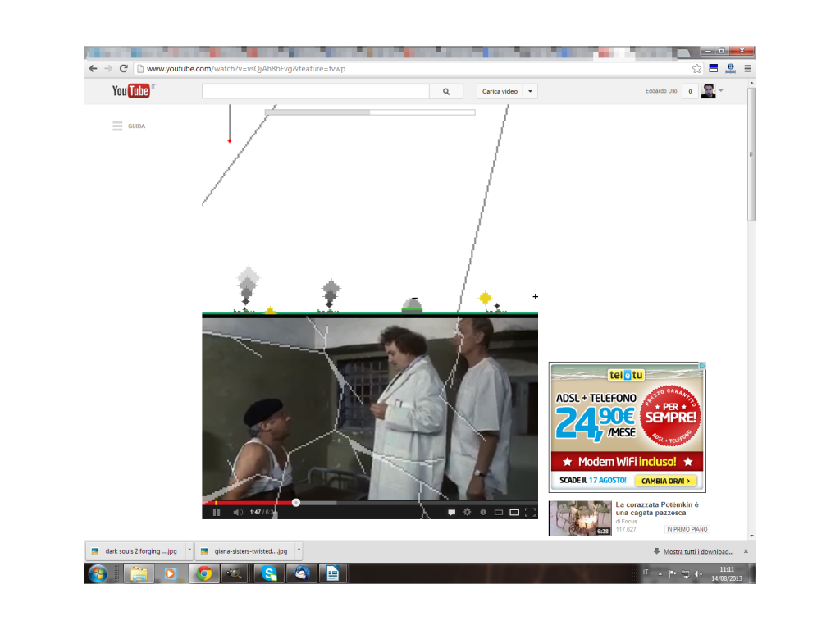Reload the page in the browser
Screen dimensions: 840x630
pos(124,69)
